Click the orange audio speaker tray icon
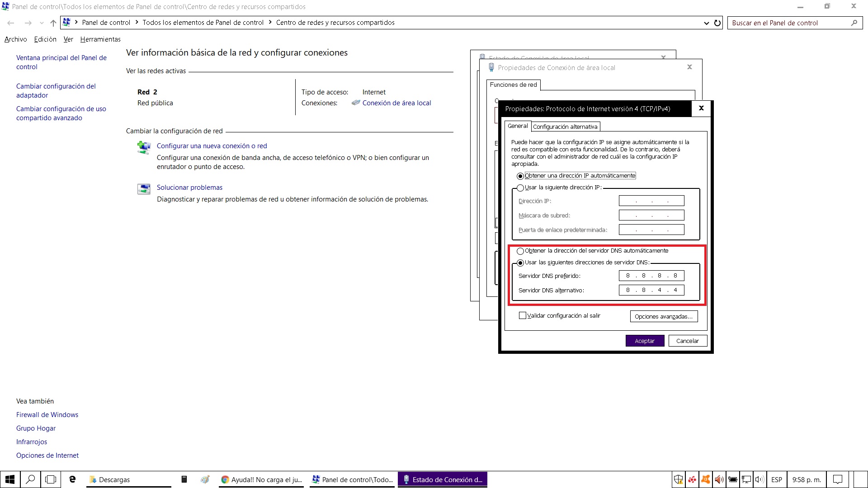 [x=719, y=479]
